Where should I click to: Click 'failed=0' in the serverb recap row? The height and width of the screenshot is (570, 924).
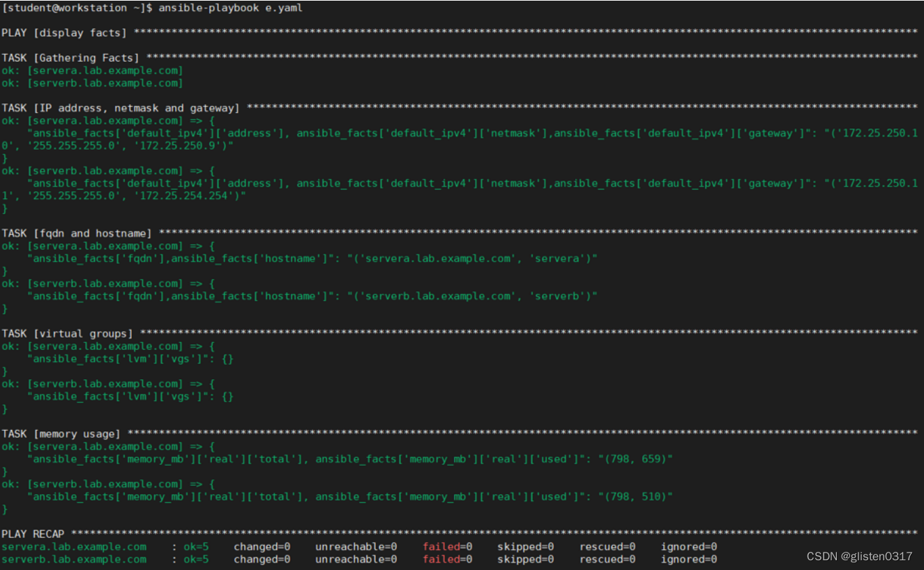tap(448, 560)
